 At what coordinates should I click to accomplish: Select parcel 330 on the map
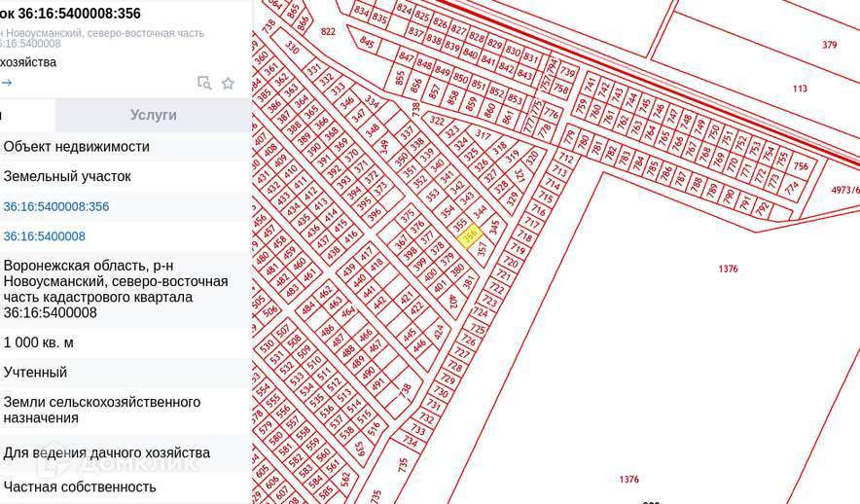292,49
